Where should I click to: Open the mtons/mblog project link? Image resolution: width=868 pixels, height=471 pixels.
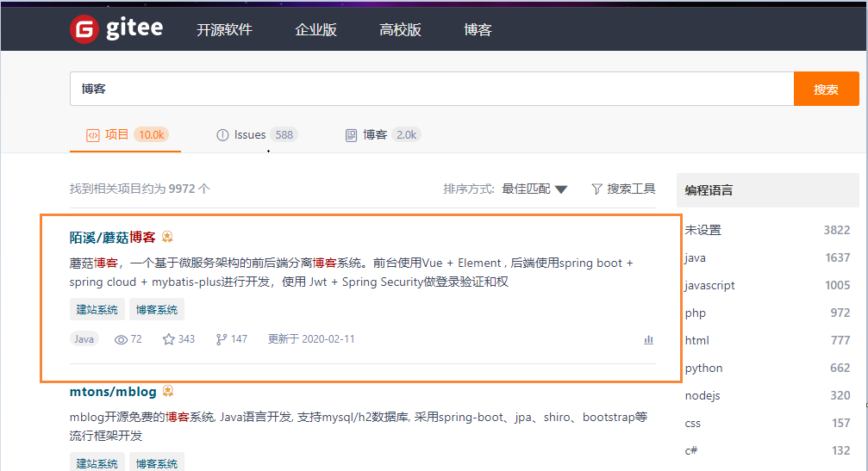click(x=113, y=392)
